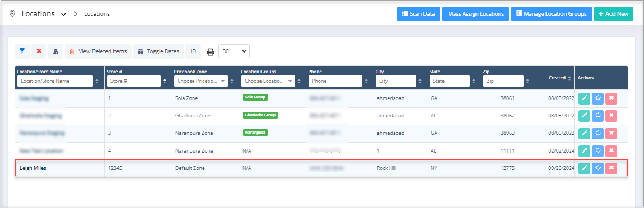Screen dimensions: 644x208
Task: Focus the Store # filter field
Action: pos(133,81)
